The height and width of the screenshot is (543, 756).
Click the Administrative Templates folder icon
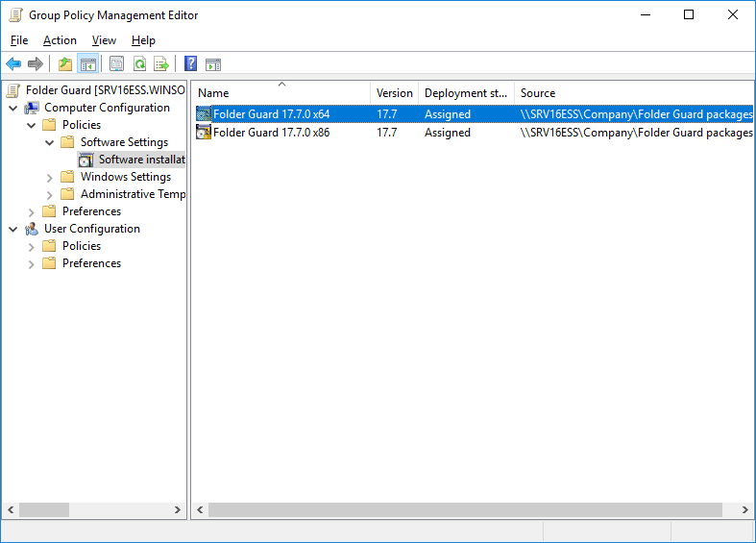pos(67,194)
